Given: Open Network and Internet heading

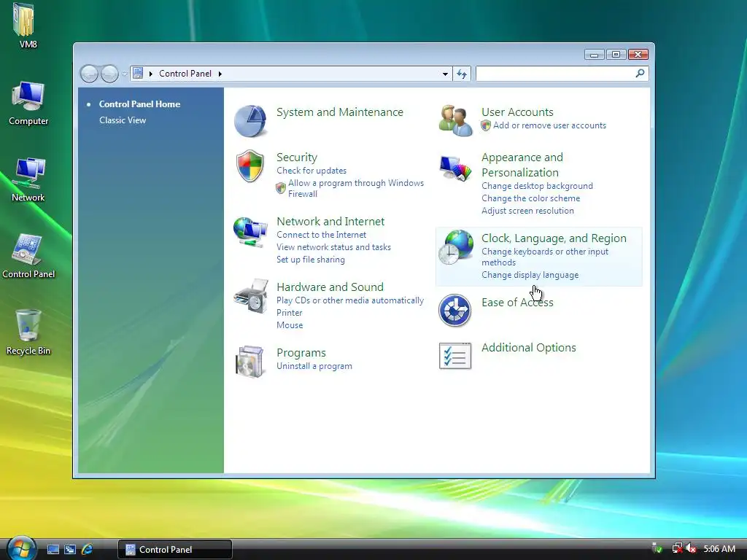Looking at the screenshot, I should click(330, 222).
